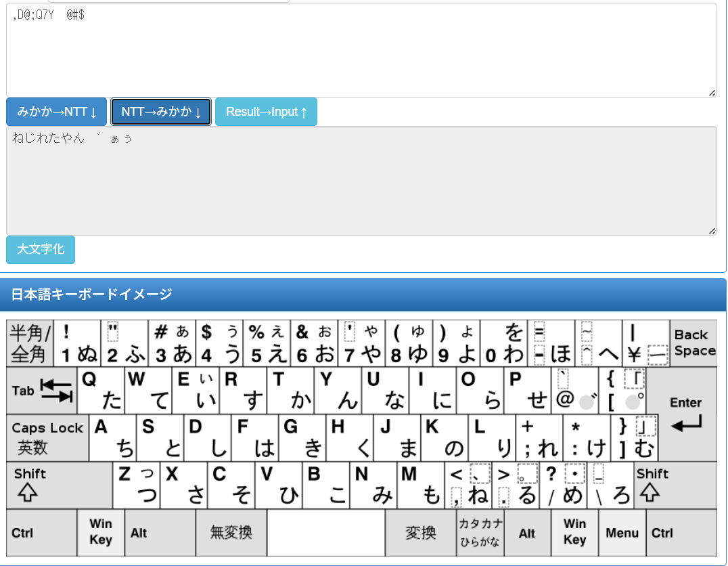The width and height of the screenshot is (728, 566).
Task: Click the gray result output text area
Action: 361,181
